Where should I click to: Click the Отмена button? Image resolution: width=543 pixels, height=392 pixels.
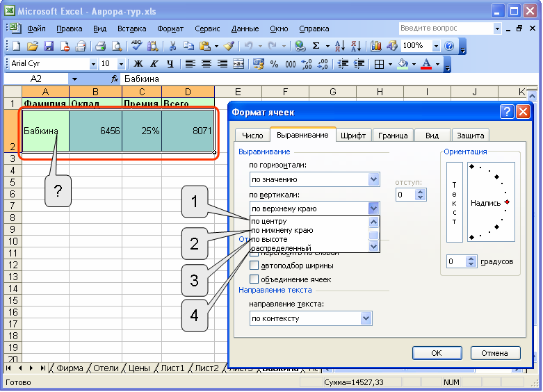495,353
